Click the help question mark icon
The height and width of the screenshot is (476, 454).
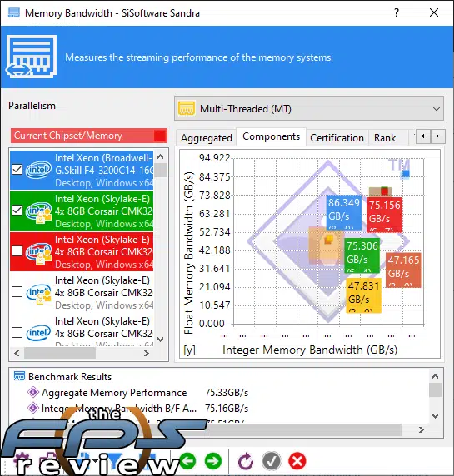pyautogui.click(x=397, y=12)
